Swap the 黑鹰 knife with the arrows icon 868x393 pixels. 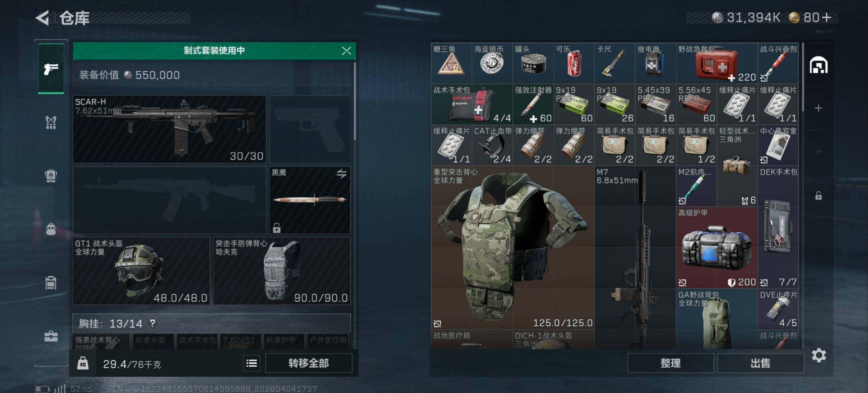pyautogui.click(x=341, y=174)
